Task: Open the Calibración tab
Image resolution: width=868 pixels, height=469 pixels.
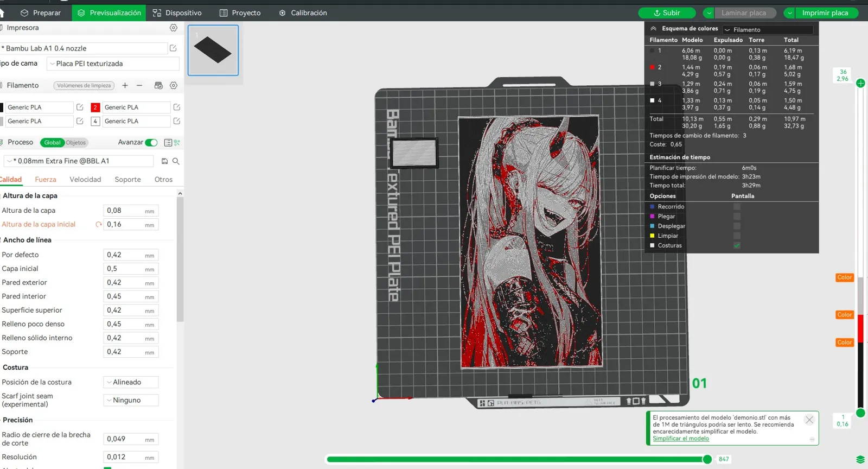Action: pyautogui.click(x=303, y=13)
